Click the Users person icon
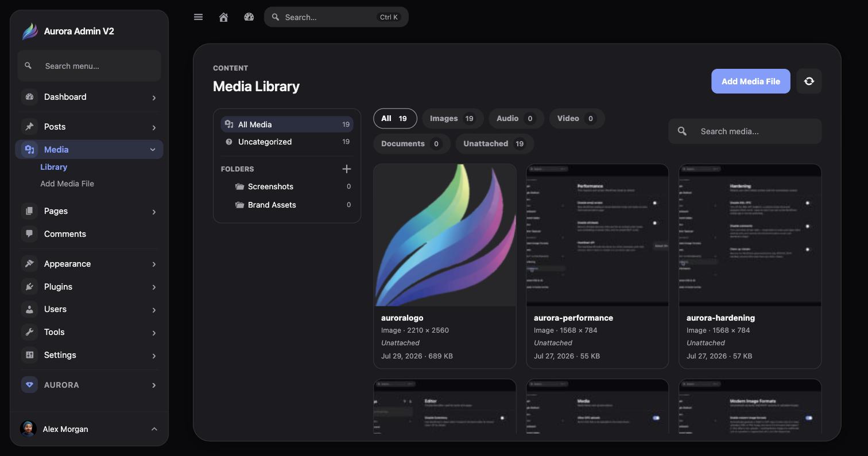Image resolution: width=868 pixels, height=456 pixels. coord(29,309)
